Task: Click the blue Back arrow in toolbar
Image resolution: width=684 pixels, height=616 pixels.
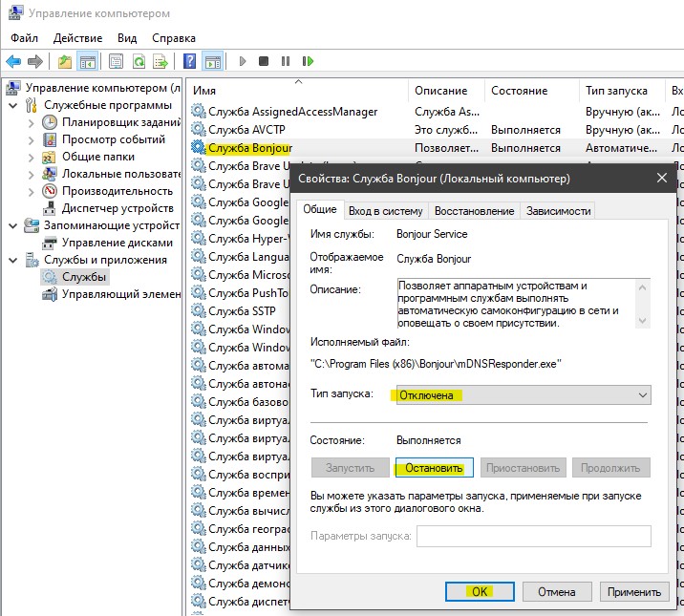Action: tap(13, 61)
